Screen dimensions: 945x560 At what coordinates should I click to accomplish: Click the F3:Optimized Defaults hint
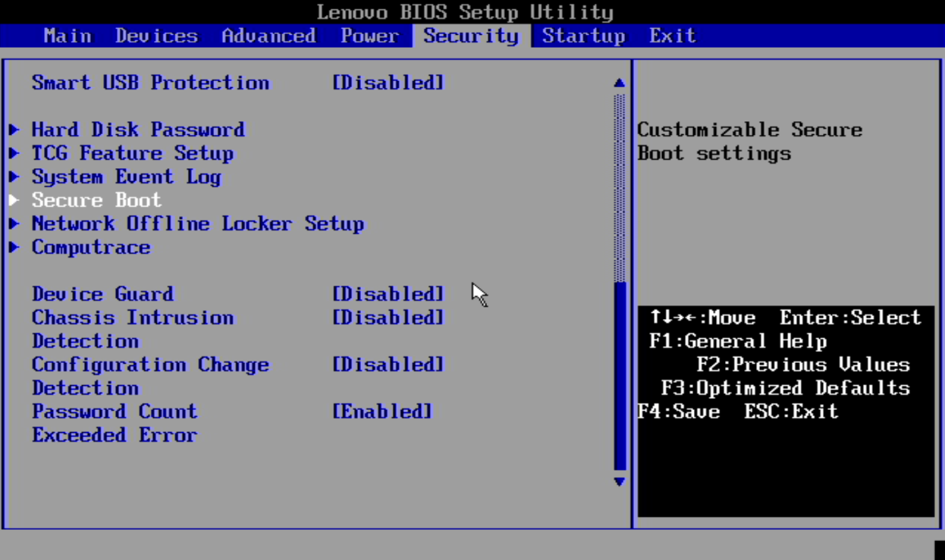tap(786, 388)
